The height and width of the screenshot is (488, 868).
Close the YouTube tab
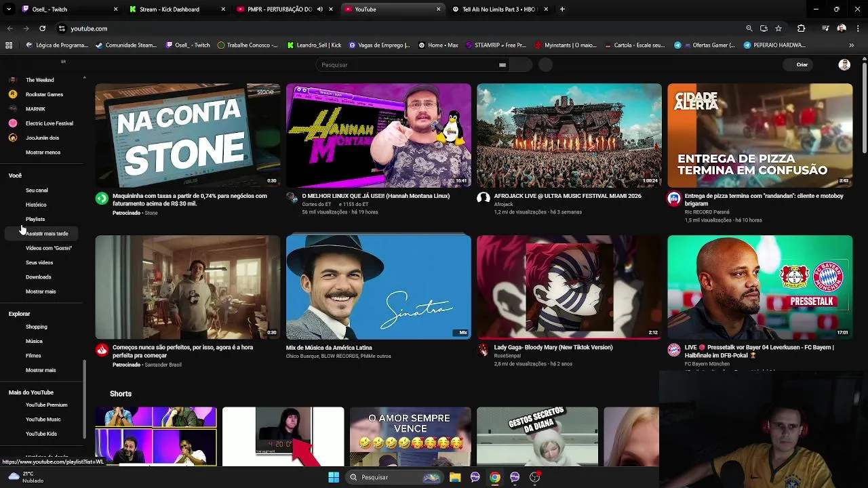pyautogui.click(x=438, y=9)
